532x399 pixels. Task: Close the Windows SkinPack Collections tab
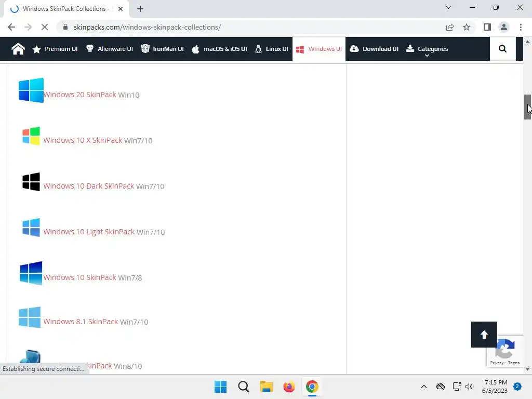click(x=121, y=9)
